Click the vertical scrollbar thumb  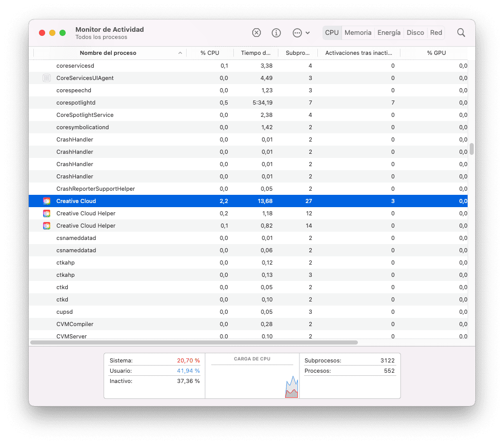point(472,149)
